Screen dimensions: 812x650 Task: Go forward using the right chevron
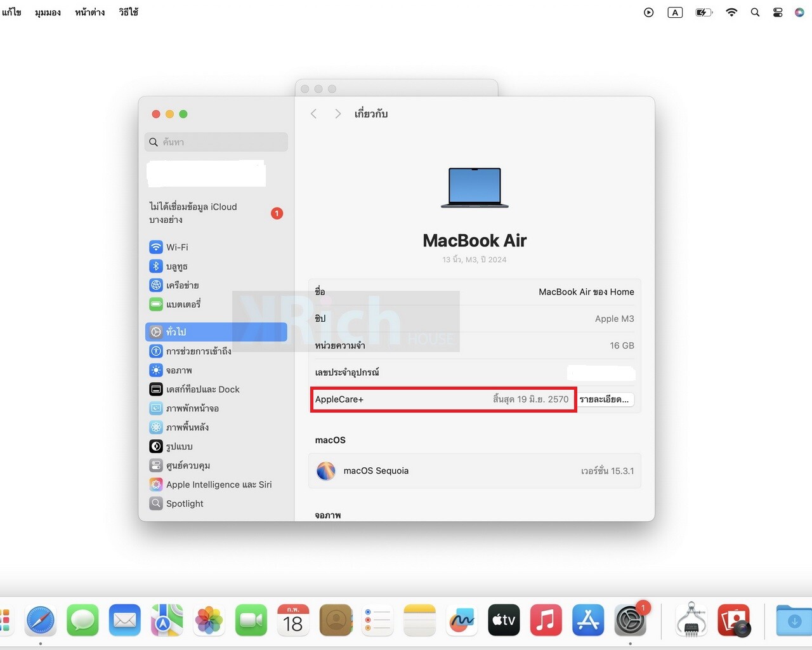[x=337, y=114]
